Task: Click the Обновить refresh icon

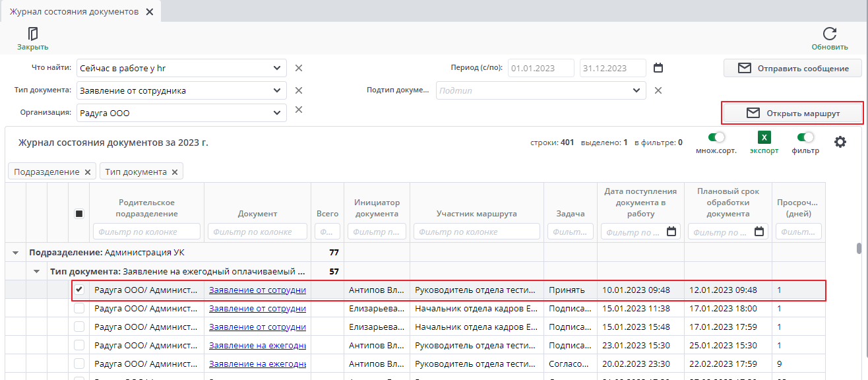Action: click(830, 34)
